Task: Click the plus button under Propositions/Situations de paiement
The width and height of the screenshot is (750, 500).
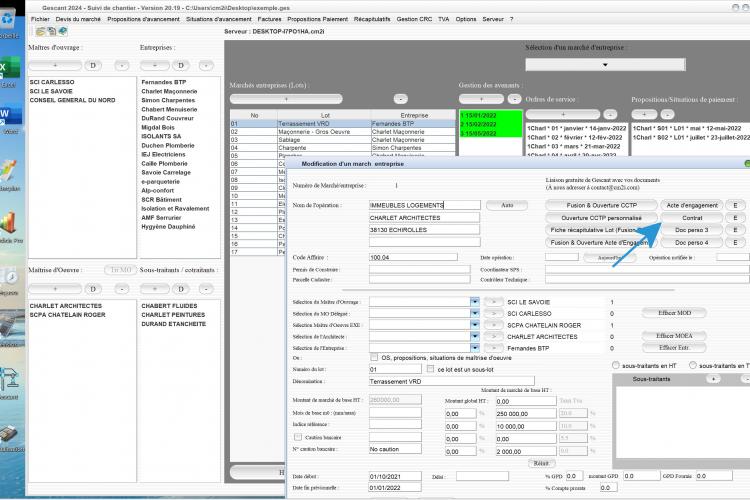Action: click(644, 114)
